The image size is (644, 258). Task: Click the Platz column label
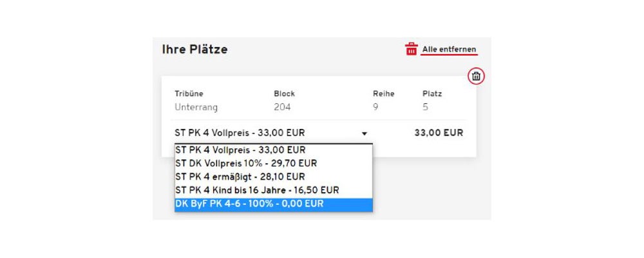(x=432, y=94)
